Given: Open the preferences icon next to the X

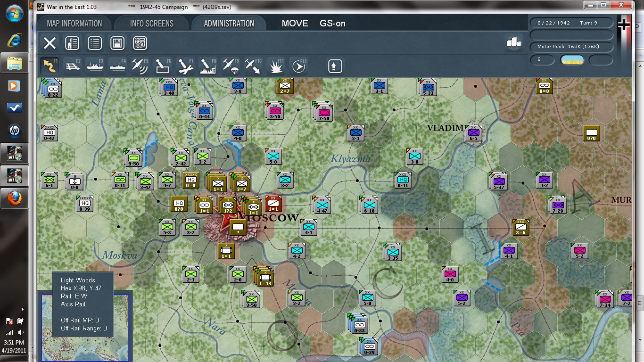Looking at the screenshot, I should tap(72, 43).
